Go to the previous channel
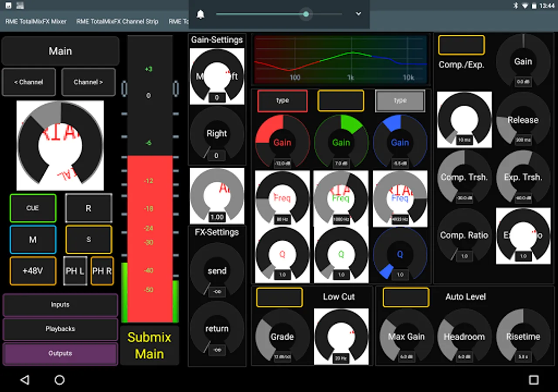 point(29,82)
